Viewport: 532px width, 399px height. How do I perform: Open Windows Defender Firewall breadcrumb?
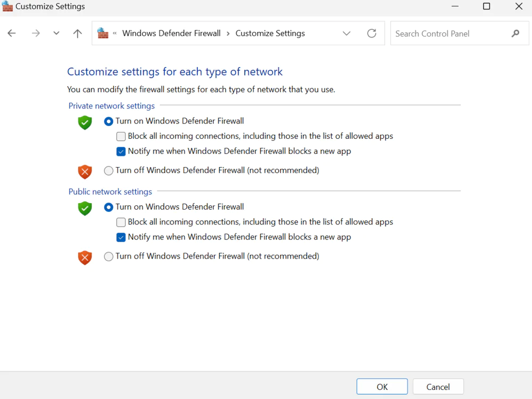click(x=171, y=33)
